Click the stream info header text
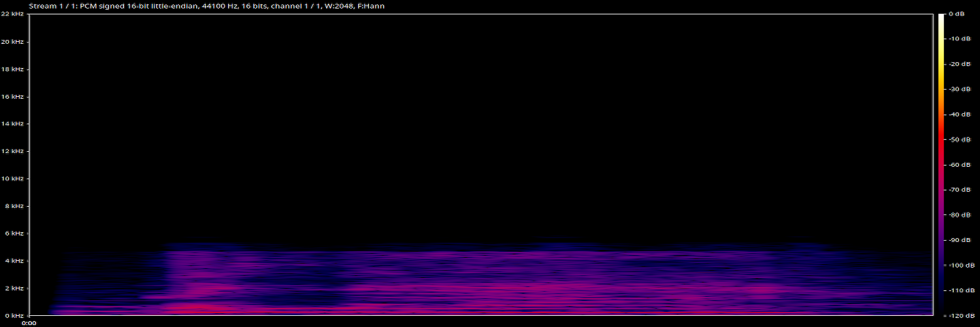 pyautogui.click(x=206, y=6)
